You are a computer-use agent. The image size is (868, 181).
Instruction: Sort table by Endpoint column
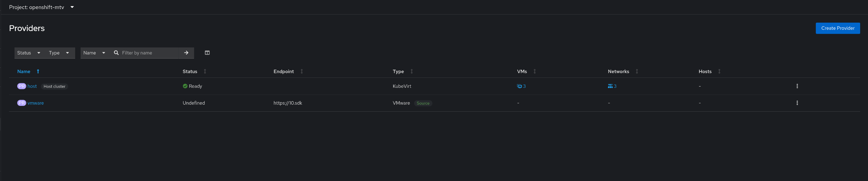pos(302,71)
